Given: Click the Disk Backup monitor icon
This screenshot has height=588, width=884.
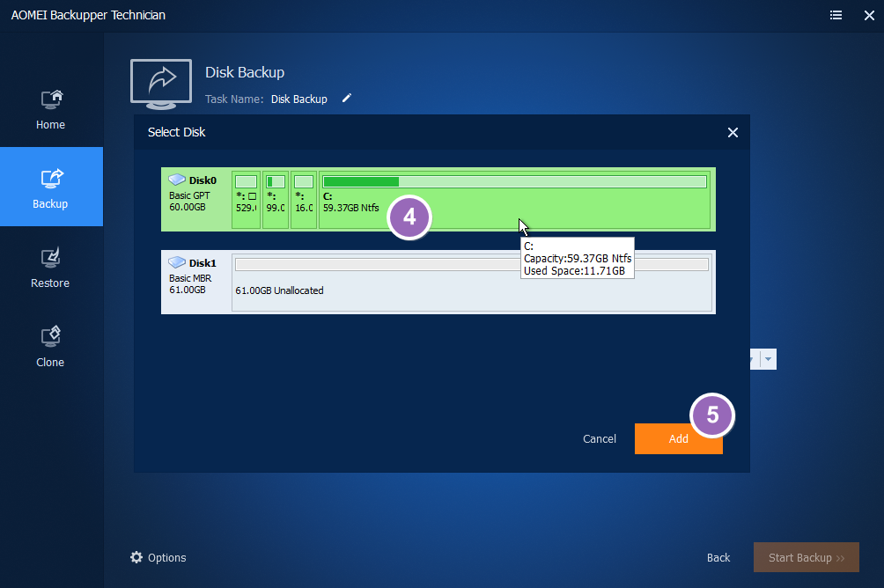Looking at the screenshot, I should click(161, 84).
